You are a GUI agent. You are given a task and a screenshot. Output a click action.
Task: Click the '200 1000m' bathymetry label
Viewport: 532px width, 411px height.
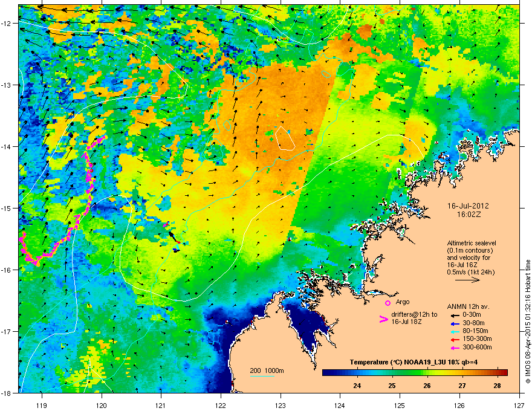click(267, 371)
